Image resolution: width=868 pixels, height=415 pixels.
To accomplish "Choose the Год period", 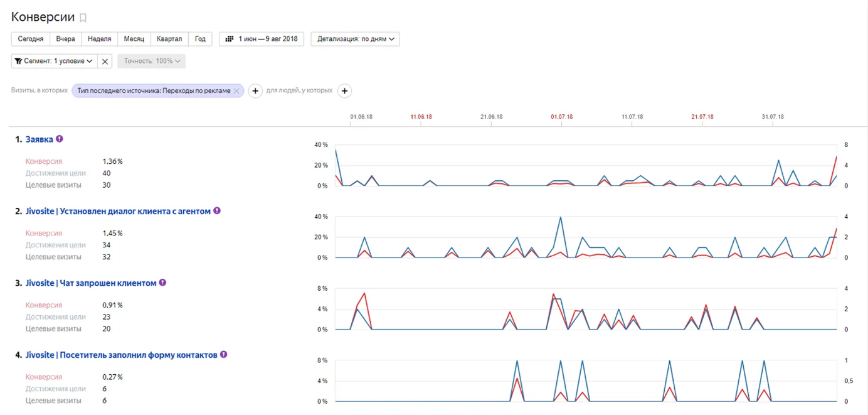I will pos(200,39).
